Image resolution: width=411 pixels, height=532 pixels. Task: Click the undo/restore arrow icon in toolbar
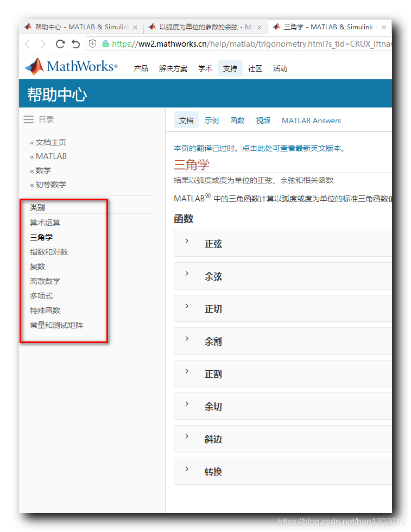75,44
